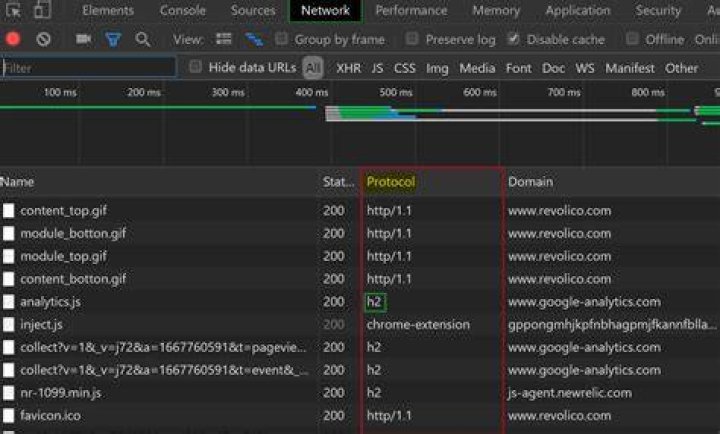Select the All filter type button
Screen dimensions: 720x434
tap(313, 68)
